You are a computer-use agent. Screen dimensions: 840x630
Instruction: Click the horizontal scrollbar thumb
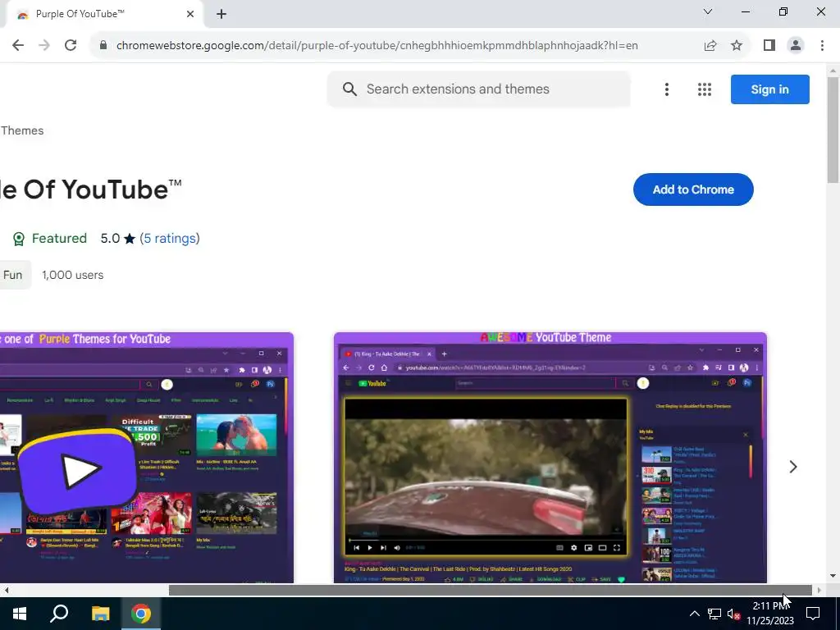tap(491, 591)
